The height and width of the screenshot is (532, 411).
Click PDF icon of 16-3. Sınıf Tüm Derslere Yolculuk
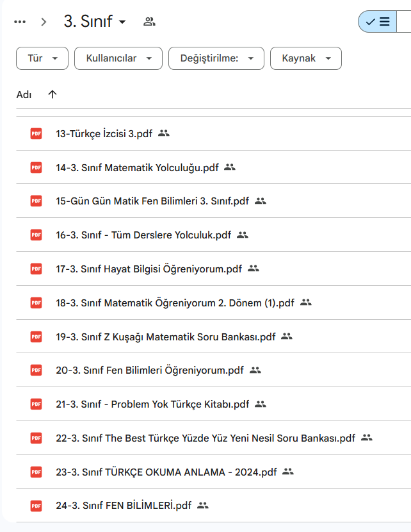point(36,235)
